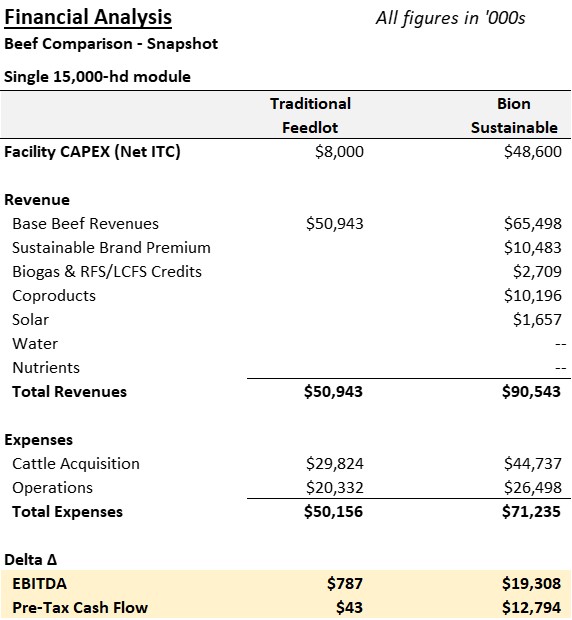Select Biogas & RFS/LCFS Credits label
The width and height of the screenshot is (572, 620).
coord(107,272)
